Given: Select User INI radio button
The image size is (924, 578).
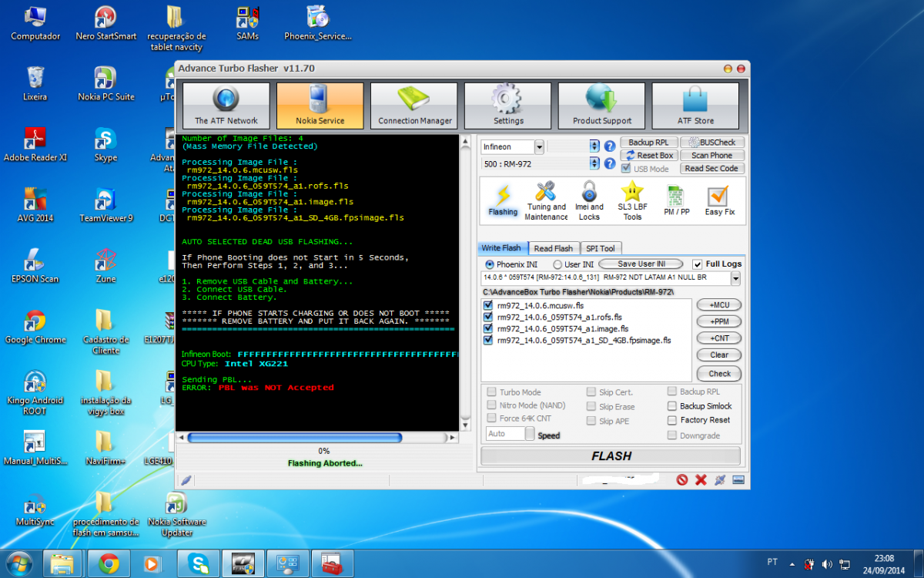Looking at the screenshot, I should click(557, 264).
